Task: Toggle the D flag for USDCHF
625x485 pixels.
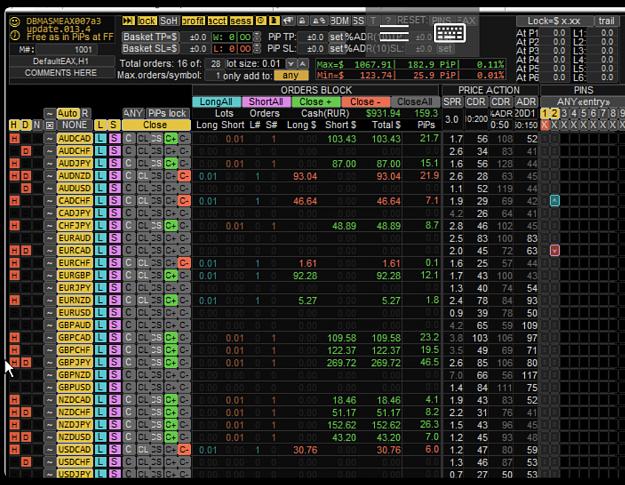Action: (26, 462)
